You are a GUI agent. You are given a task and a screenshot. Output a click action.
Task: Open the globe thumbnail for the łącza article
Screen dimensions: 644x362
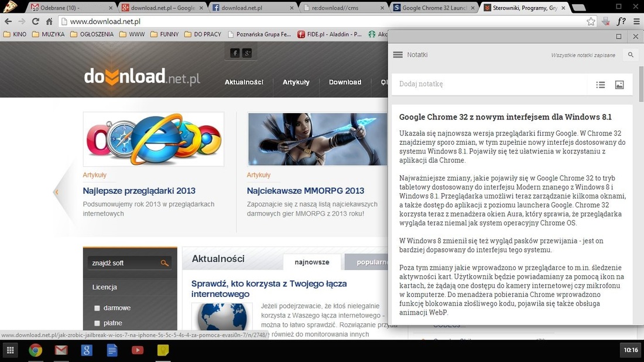coord(222,316)
